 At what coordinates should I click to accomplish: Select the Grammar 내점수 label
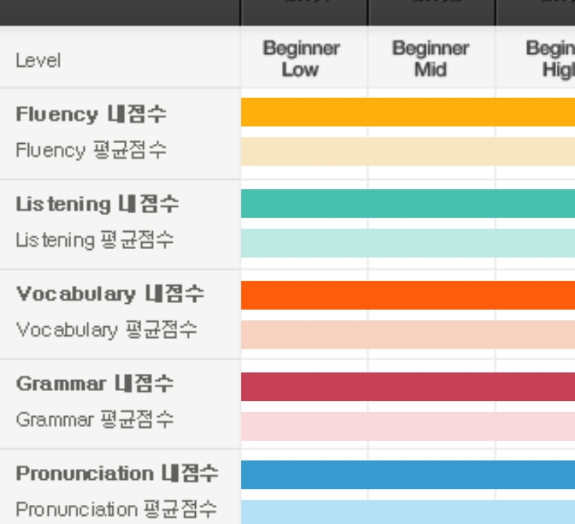[95, 384]
